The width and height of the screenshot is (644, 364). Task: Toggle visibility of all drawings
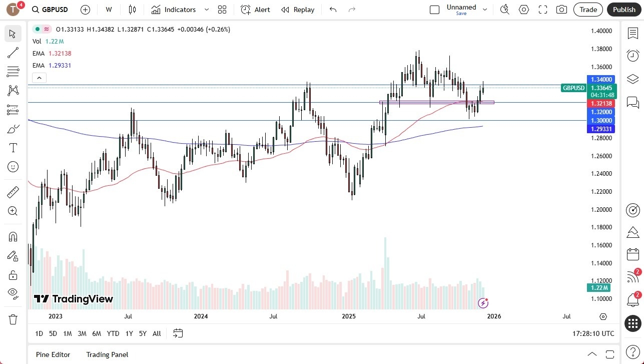tap(13, 293)
